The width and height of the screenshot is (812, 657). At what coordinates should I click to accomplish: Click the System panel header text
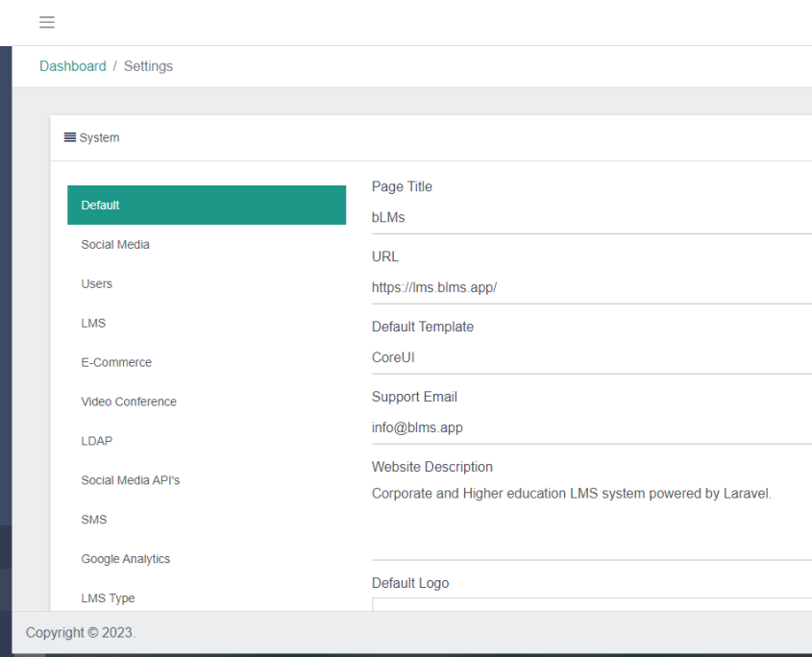[x=99, y=137]
